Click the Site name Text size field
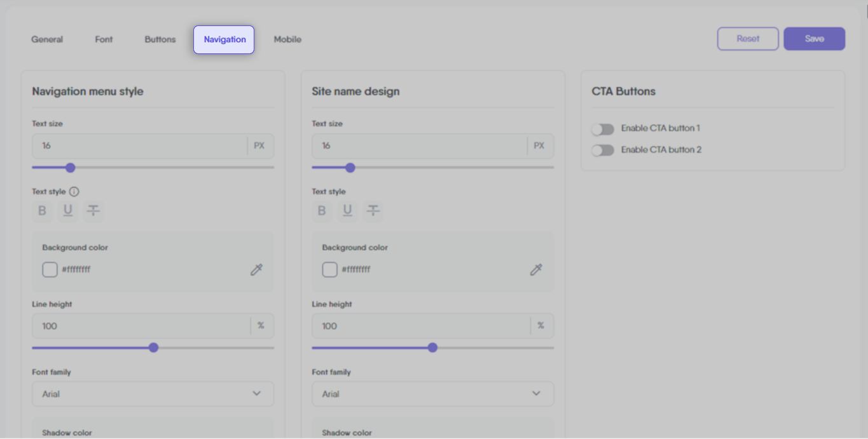Image resolution: width=868 pixels, height=439 pixels. (419, 146)
